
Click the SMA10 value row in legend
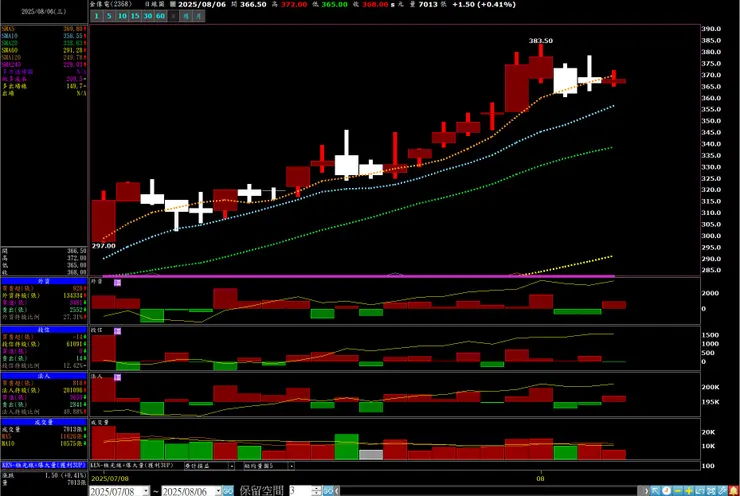pyautogui.click(x=44, y=36)
